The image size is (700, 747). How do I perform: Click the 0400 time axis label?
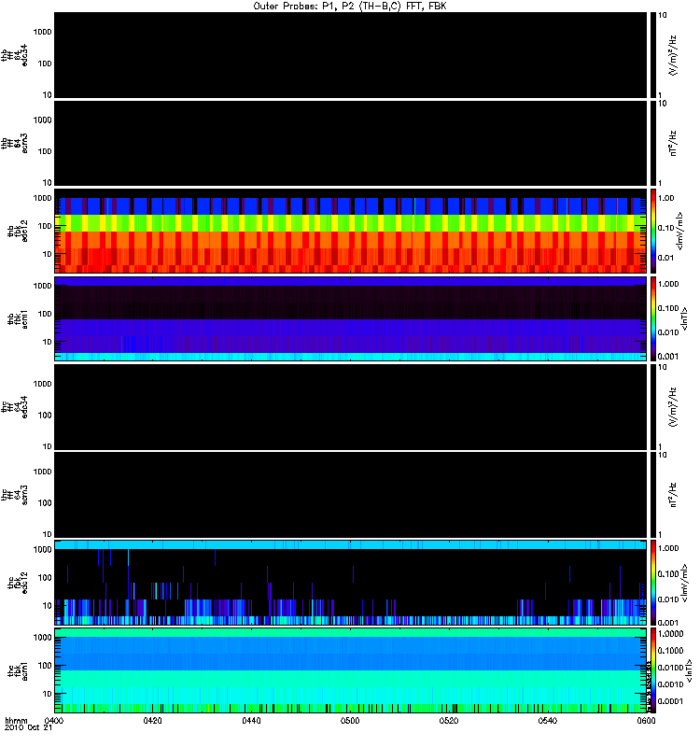tap(54, 720)
